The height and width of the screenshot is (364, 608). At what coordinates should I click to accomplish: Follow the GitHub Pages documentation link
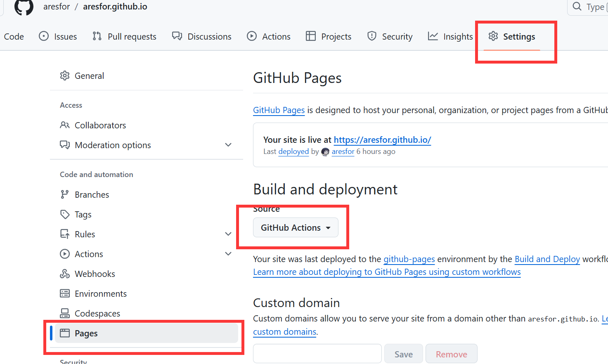tap(279, 110)
